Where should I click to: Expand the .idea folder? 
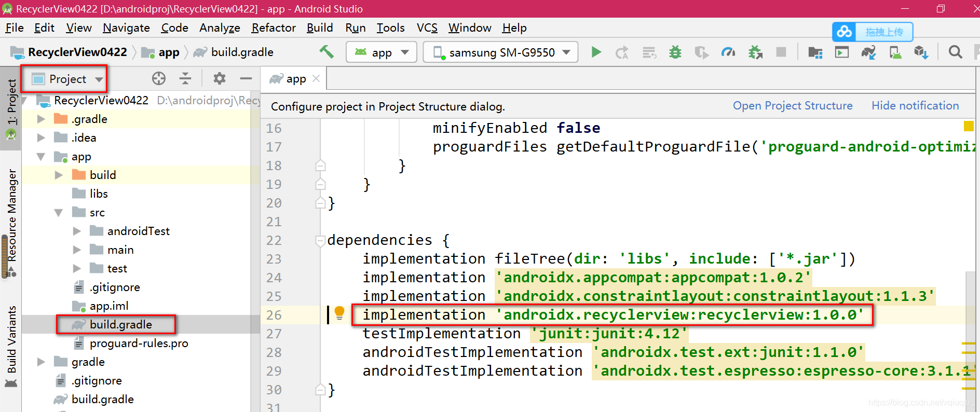tap(41, 138)
